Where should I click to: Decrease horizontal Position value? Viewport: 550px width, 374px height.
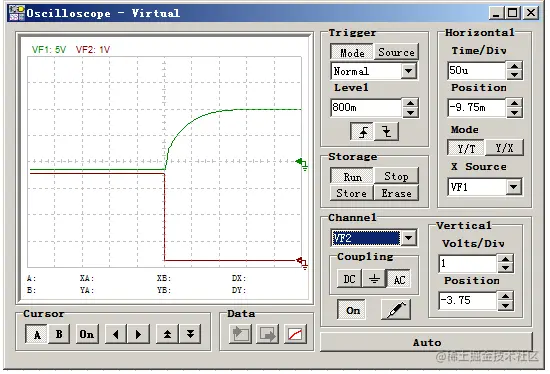(x=514, y=112)
